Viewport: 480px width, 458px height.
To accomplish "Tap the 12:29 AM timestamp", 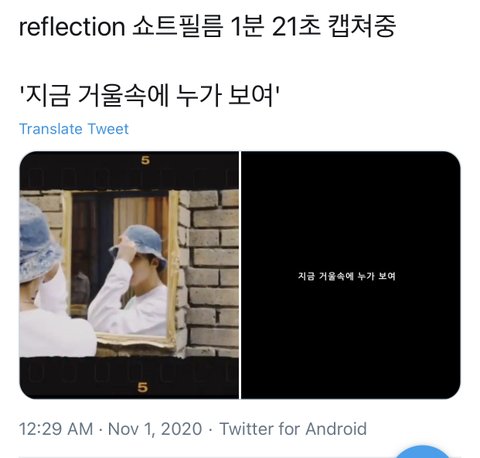I will 56,429.
